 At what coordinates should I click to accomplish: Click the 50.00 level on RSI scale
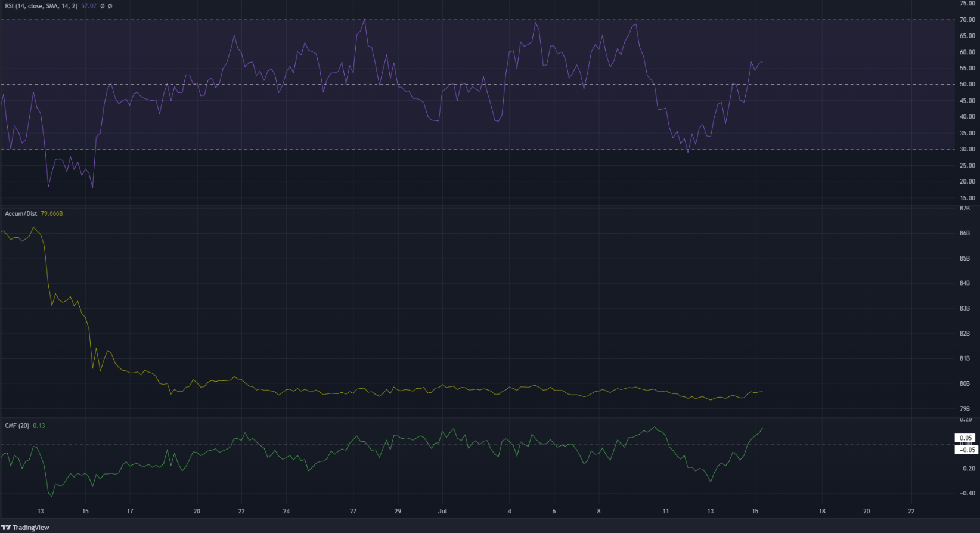(x=967, y=84)
